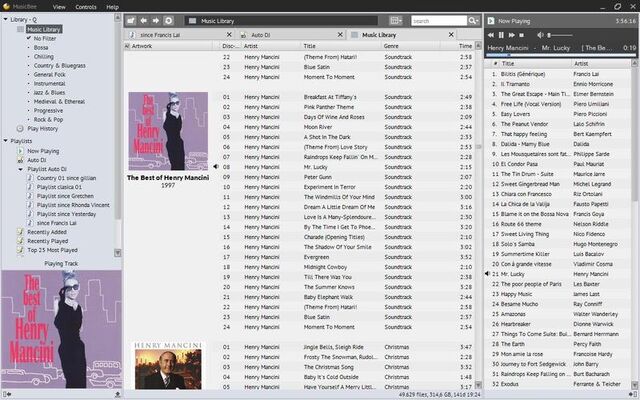Go forward with the right arrow button
640x400 pixels.
(x=156, y=20)
